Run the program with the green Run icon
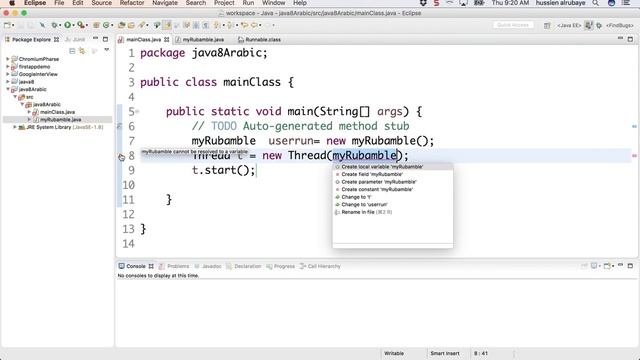 coord(67,25)
